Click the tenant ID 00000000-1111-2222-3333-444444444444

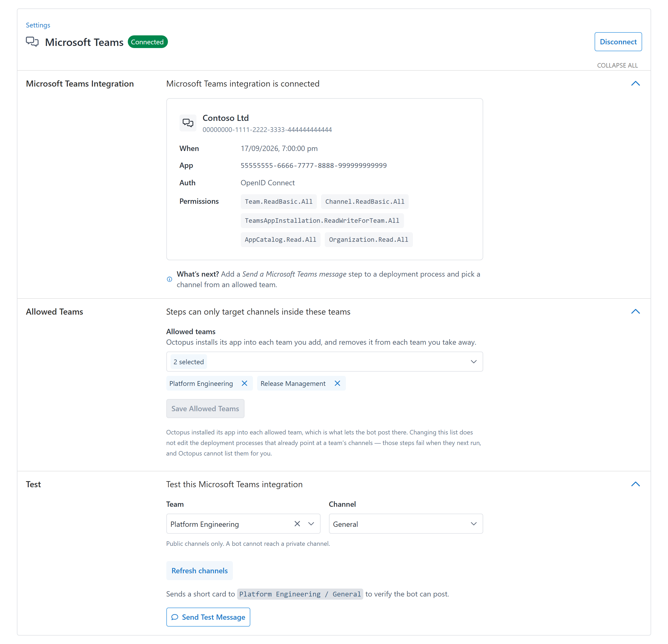[267, 130]
